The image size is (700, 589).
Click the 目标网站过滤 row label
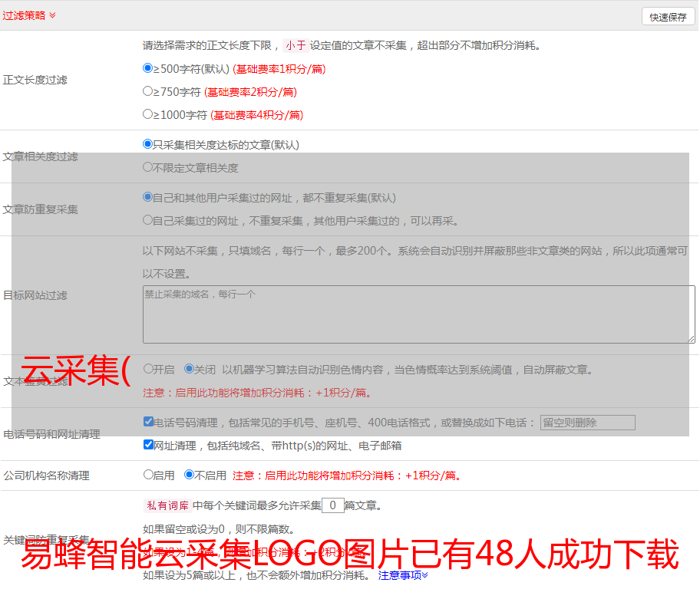click(35, 295)
